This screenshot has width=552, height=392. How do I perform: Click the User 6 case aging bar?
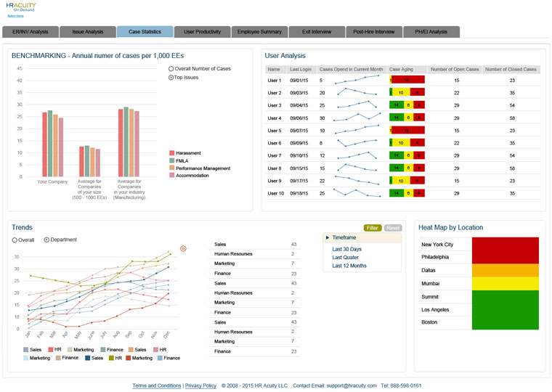(407, 142)
